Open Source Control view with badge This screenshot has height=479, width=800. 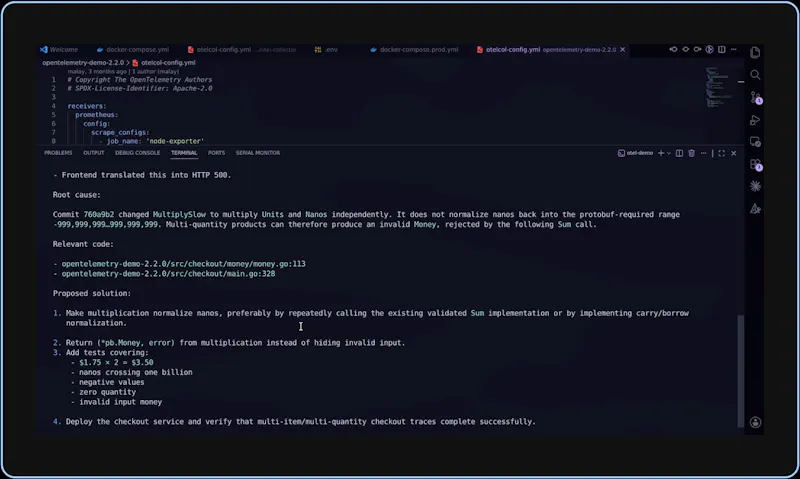(x=756, y=97)
